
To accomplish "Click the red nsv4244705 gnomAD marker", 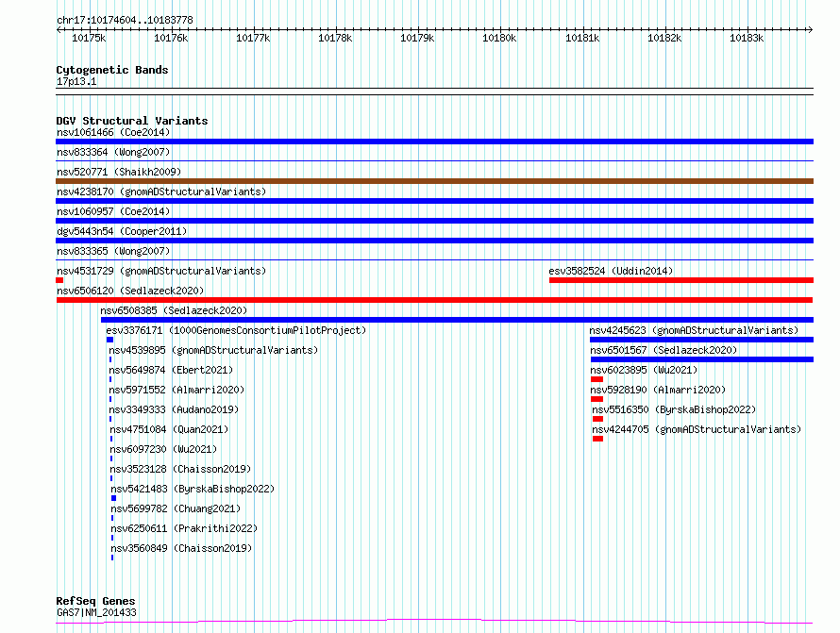I will (597, 439).
